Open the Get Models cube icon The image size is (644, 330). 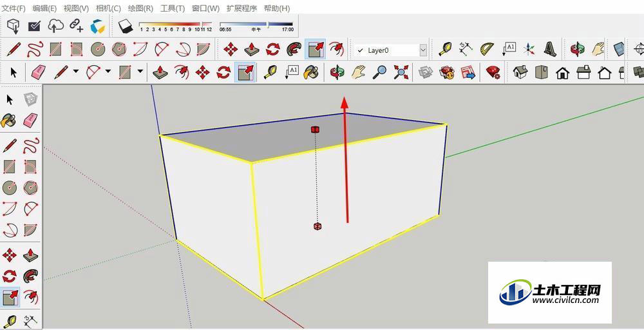[14, 26]
